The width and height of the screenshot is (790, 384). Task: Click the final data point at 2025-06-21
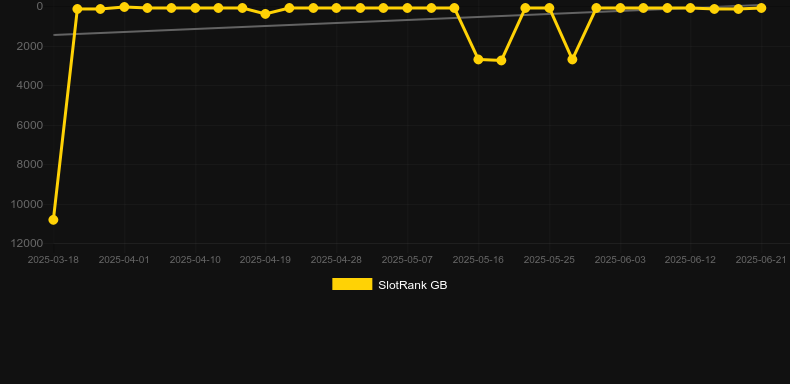click(761, 8)
